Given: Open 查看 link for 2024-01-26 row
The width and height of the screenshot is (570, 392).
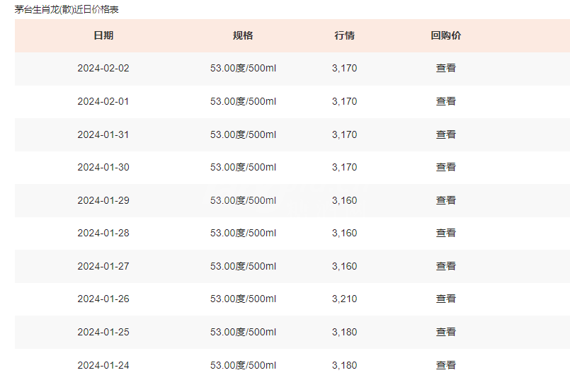Looking at the screenshot, I should [x=445, y=299].
